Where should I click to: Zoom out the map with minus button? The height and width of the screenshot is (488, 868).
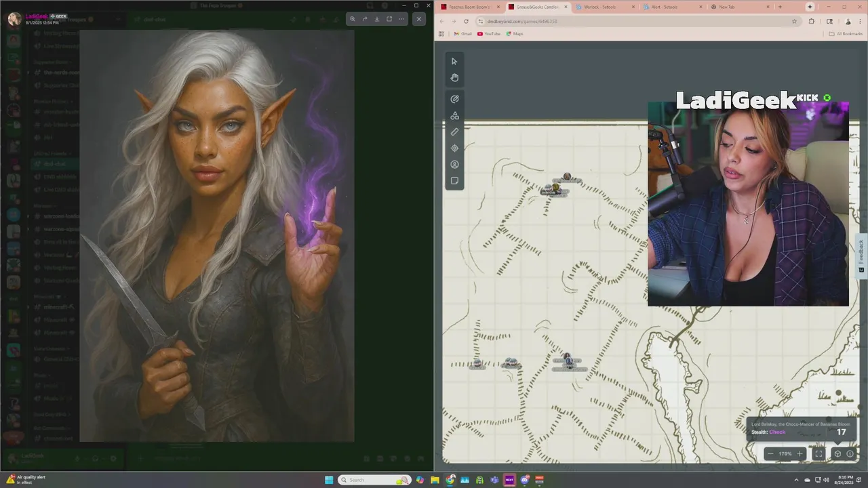[770, 454]
